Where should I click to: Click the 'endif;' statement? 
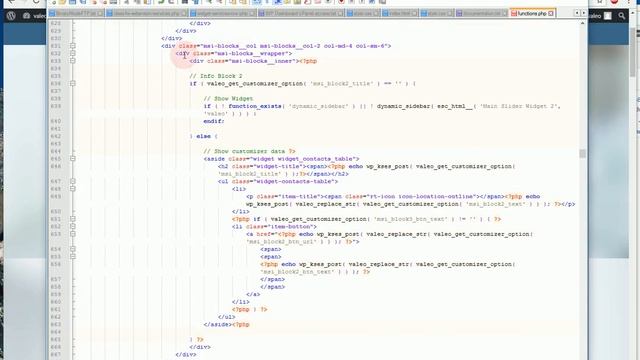tap(214, 121)
